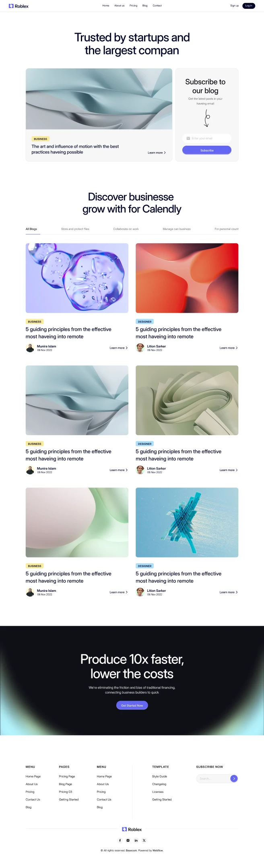Click the Roblox logo in the footer

pos(132,829)
